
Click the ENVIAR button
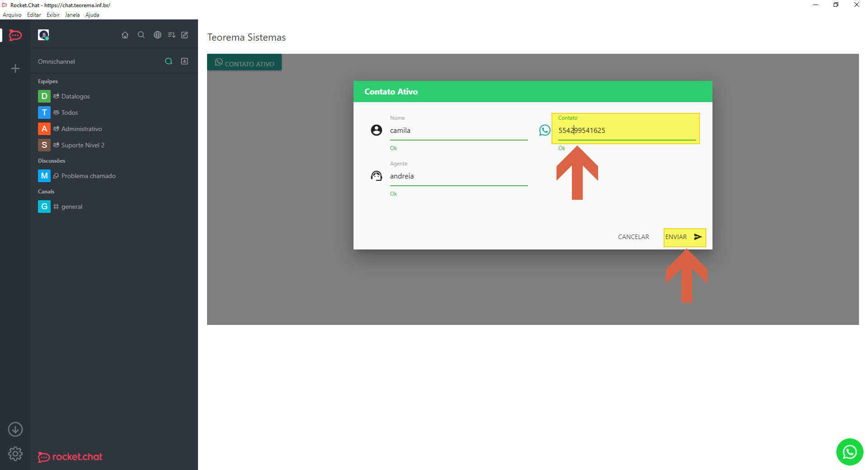(x=684, y=237)
